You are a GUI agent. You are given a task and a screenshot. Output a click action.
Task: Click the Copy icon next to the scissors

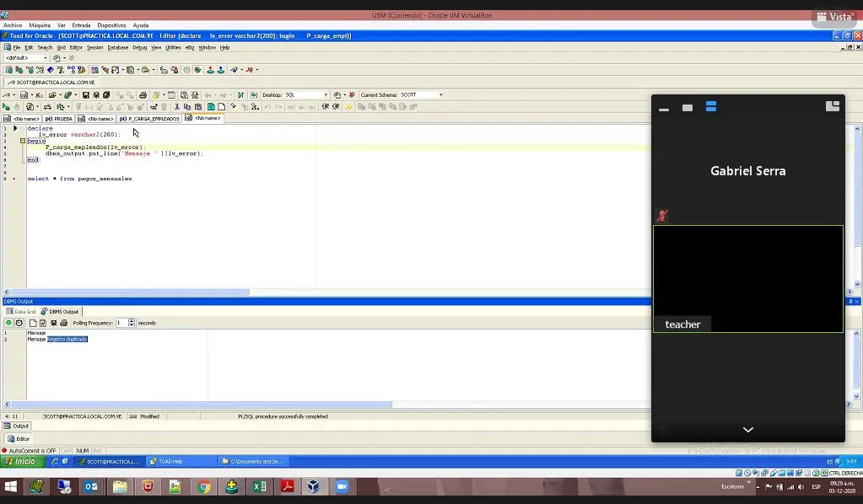click(x=187, y=107)
